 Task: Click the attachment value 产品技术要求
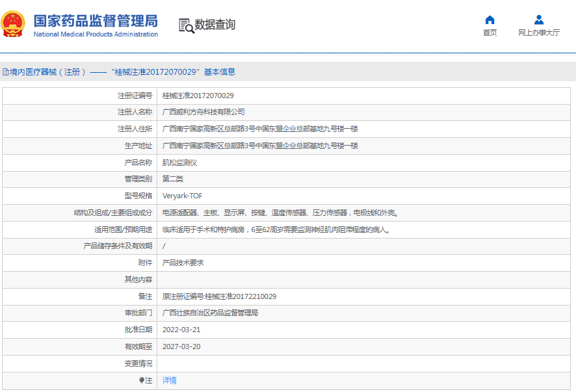click(183, 263)
